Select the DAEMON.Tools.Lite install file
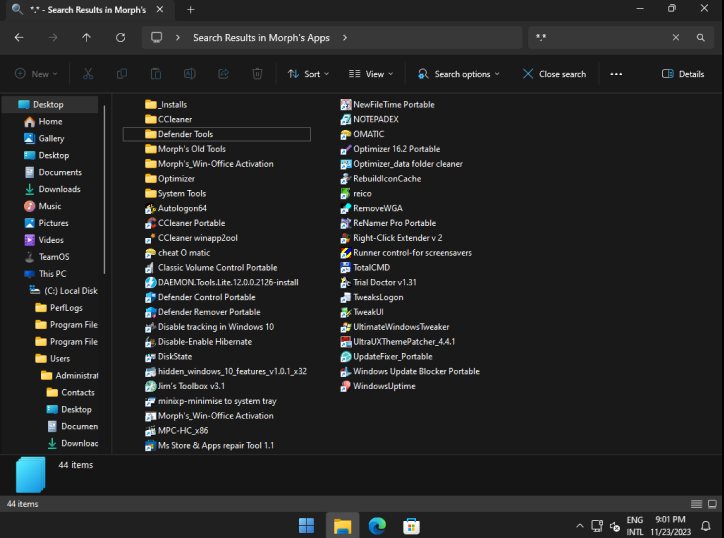The height and width of the screenshot is (538, 724). (x=222, y=282)
